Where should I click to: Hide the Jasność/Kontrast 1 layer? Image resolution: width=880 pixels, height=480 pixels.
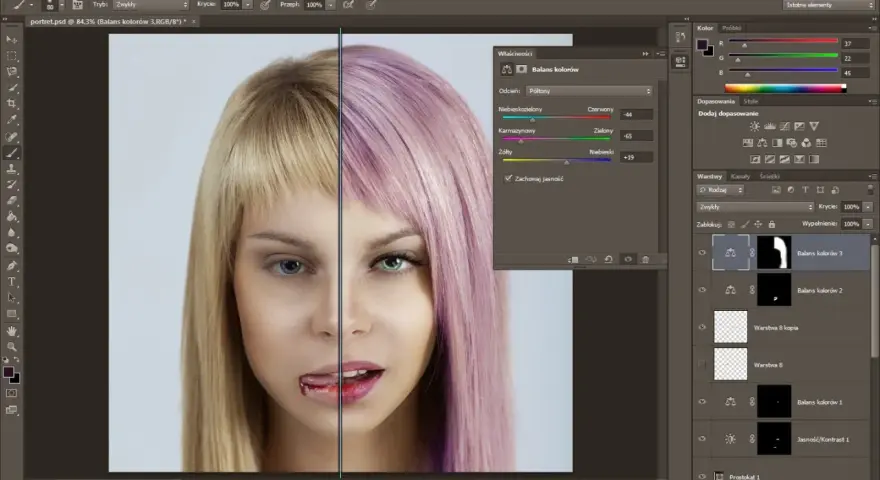coord(702,439)
